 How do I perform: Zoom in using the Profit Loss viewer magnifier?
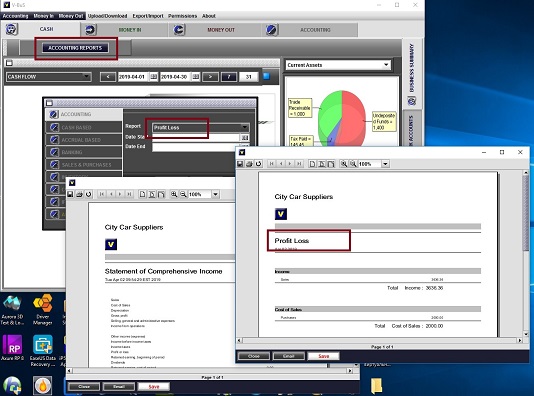click(344, 164)
